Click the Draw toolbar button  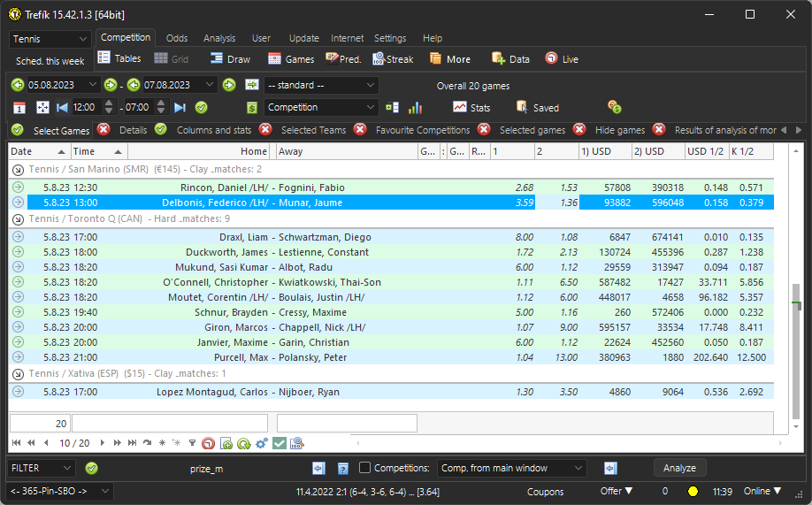click(230, 59)
